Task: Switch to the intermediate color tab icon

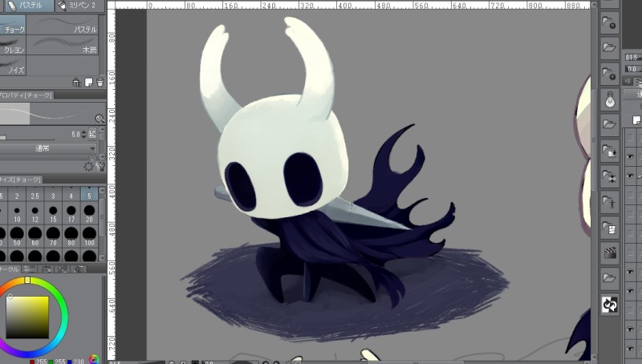Action: (x=63, y=269)
